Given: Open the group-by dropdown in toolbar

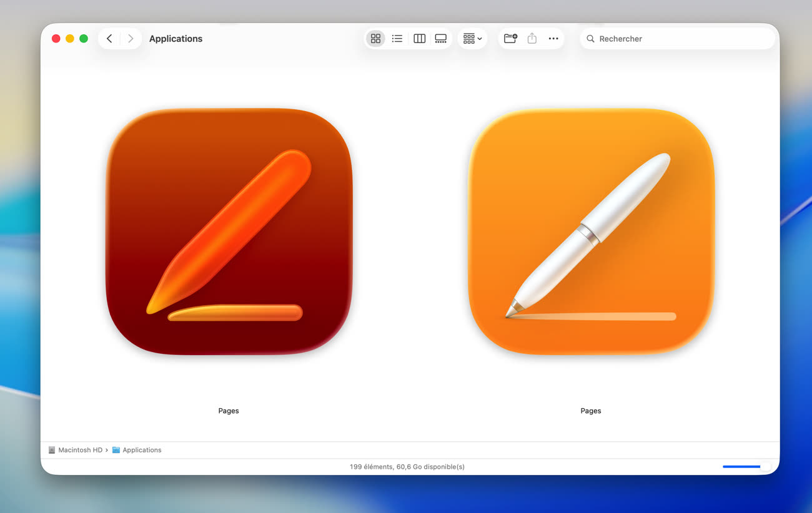Looking at the screenshot, I should click(472, 39).
